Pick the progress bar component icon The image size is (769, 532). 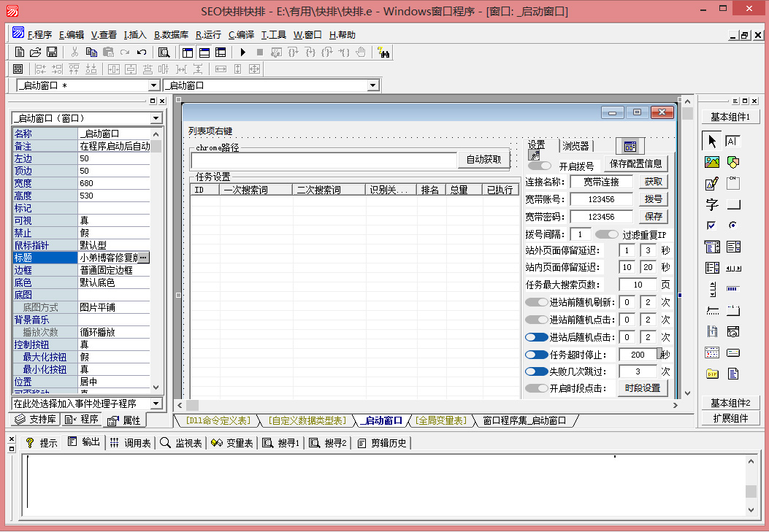(x=732, y=289)
